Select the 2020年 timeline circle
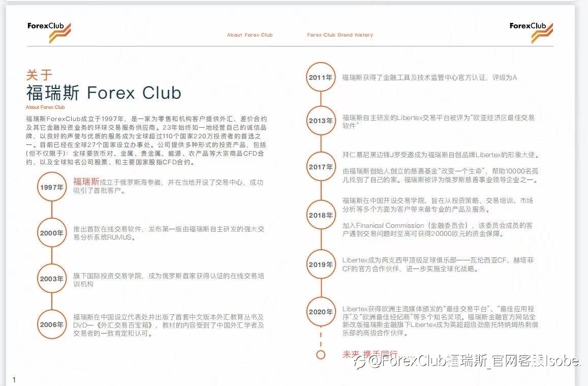This screenshot has height=386, width=588. point(321,312)
